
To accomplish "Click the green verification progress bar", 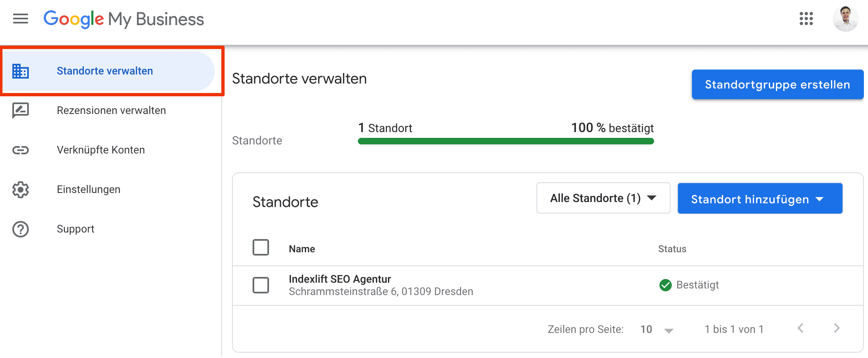I will pyautogui.click(x=506, y=141).
